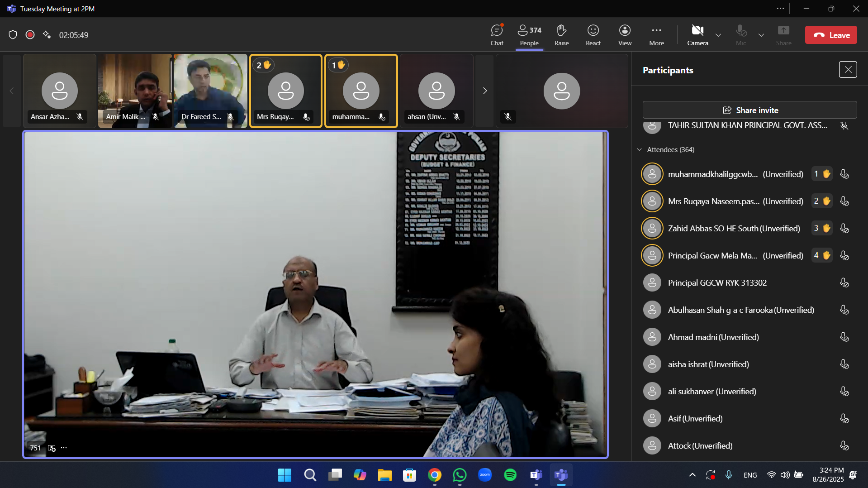Open Spotify from the taskbar
Screen dimensions: 868x488
510,475
